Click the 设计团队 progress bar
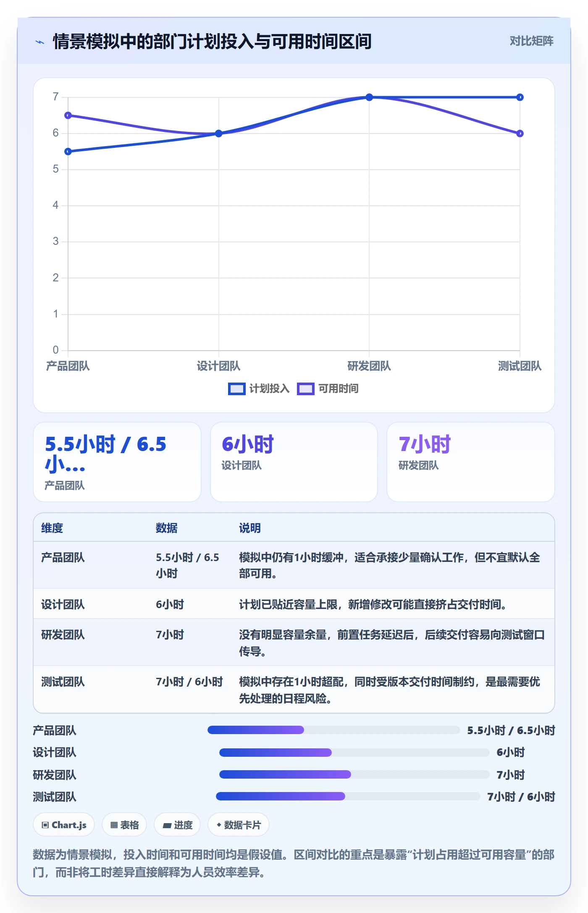Screen dimensions: 588x913 pyautogui.click(x=354, y=753)
